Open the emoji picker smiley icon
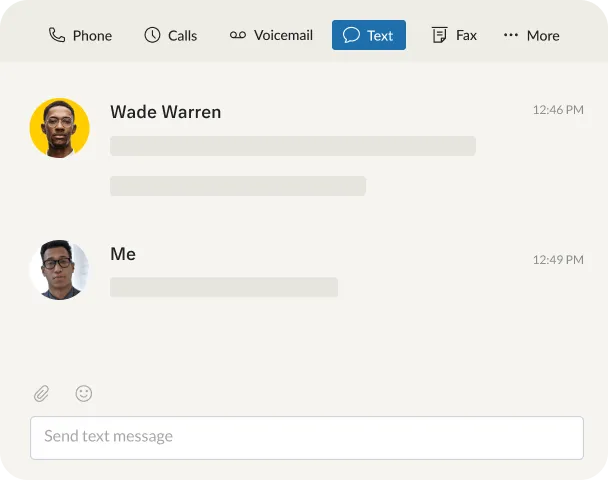Screen dimensions: 608x480 pos(84,394)
